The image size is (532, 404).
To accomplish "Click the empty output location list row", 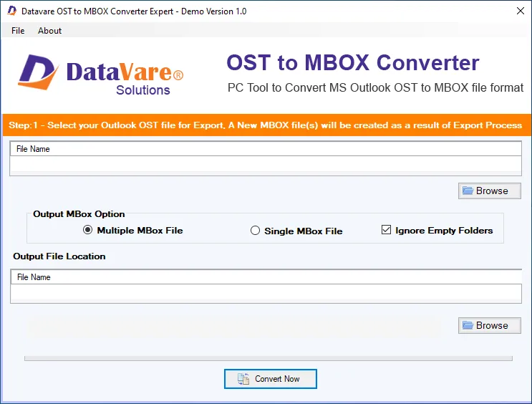I will click(x=266, y=294).
